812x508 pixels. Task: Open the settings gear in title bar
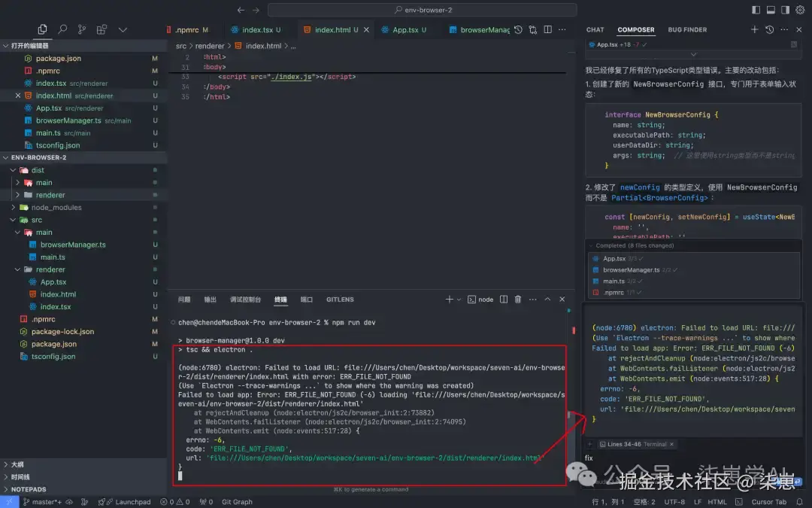(799, 10)
